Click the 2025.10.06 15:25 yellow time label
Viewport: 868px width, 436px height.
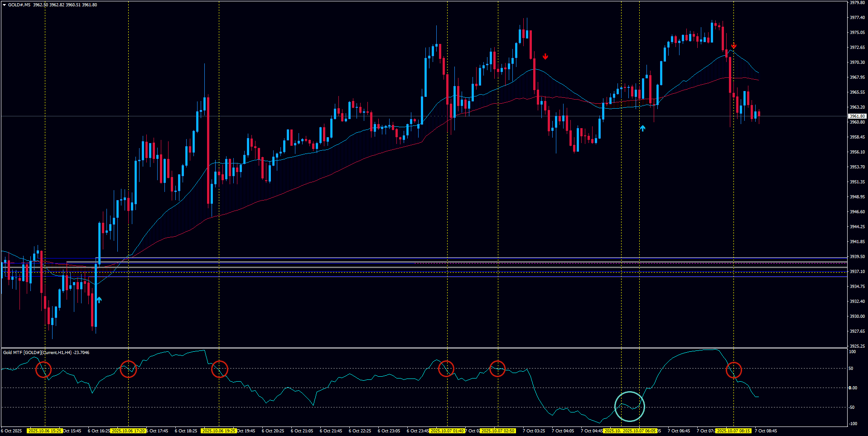(45, 431)
